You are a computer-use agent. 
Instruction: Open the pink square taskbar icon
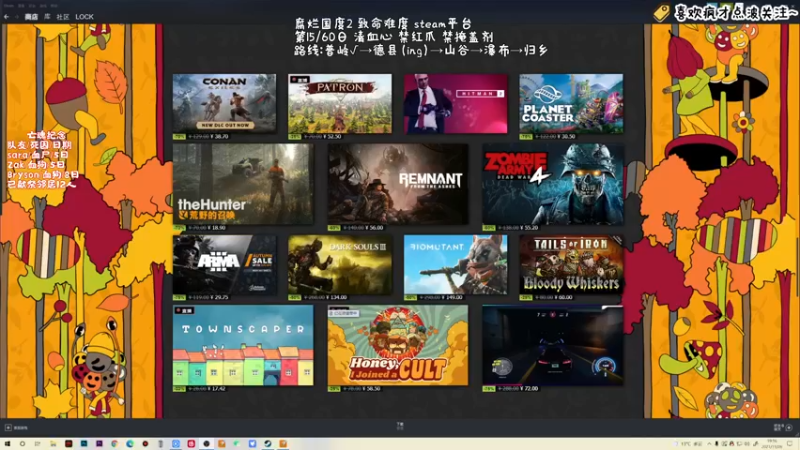(x=191, y=444)
